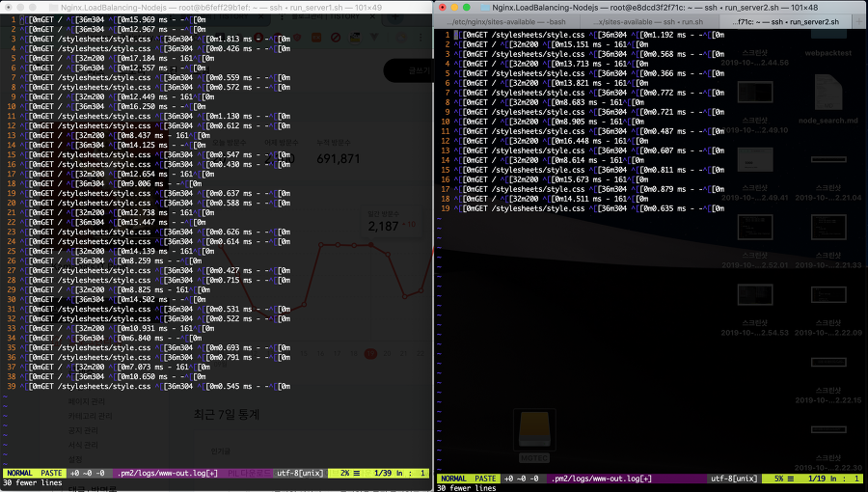Click right log line with 15.151 ms
Viewport: 868px width, 492px height.
[551, 44]
